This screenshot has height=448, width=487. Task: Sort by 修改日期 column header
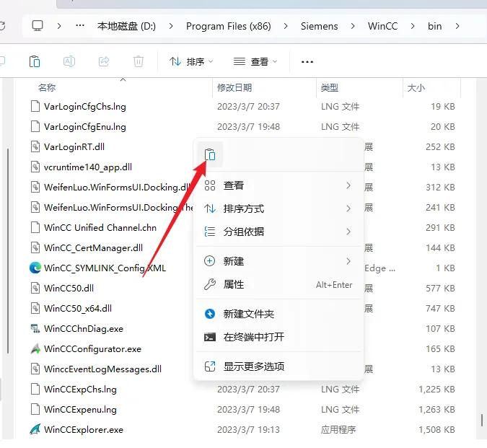[x=234, y=88]
